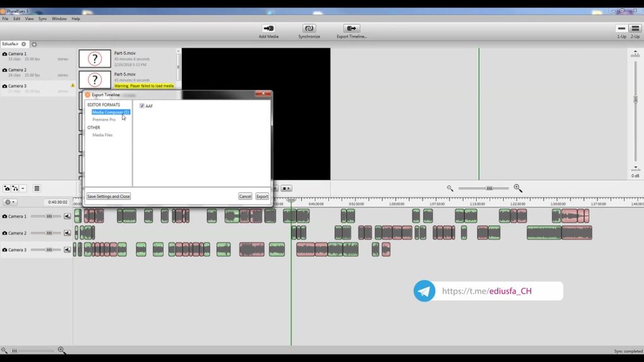Click the Camera 3 warning icon
Screen dimensions: 644x362
73,85
